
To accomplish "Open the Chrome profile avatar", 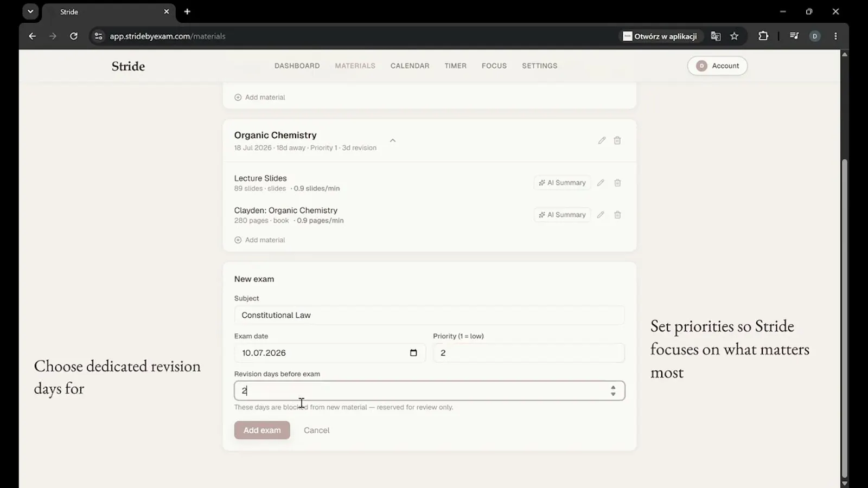I will tap(815, 36).
